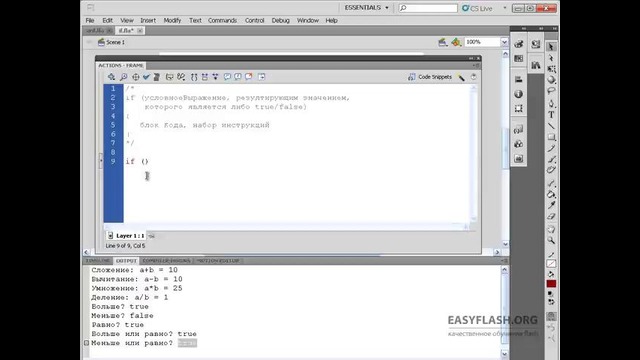This screenshot has width=640, height=360.
Task: Open the Color panel icon
Action: (518, 44)
